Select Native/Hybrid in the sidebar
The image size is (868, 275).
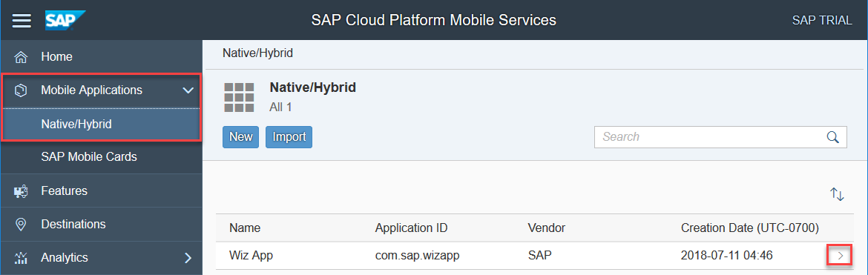point(102,125)
